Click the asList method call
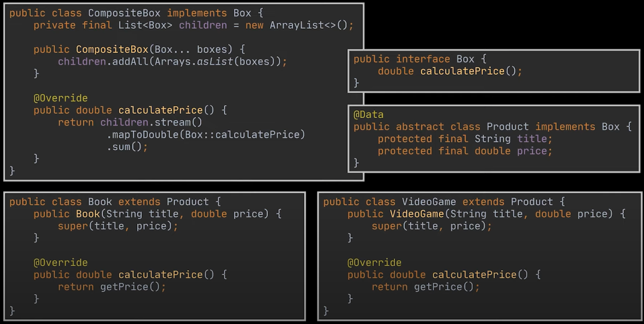This screenshot has width=644, height=324. pos(215,62)
